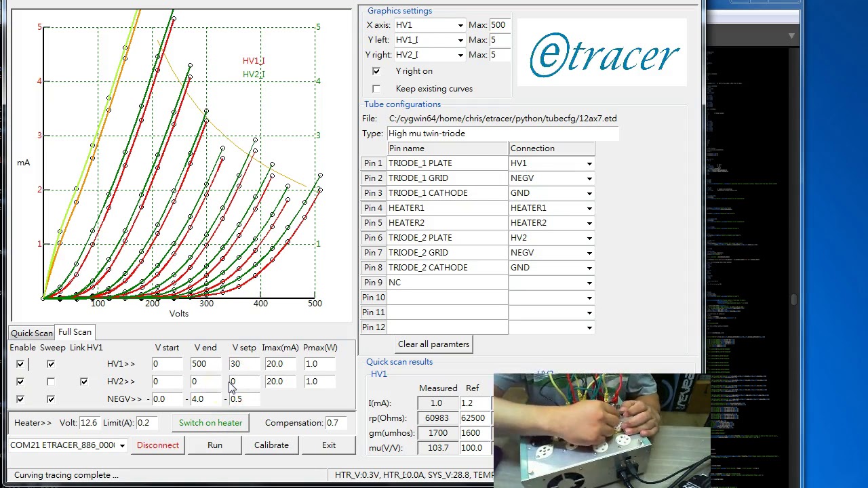
Task: Switch to the Quick Scan tab
Action: point(31,333)
